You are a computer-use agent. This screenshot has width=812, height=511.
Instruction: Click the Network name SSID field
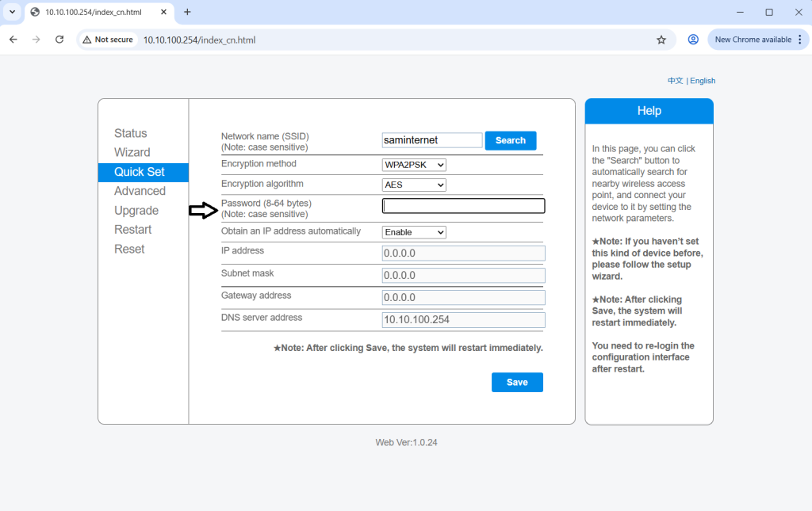click(x=432, y=140)
